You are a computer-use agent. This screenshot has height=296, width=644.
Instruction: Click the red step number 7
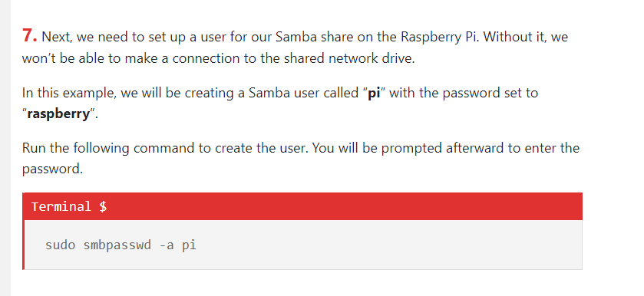pyautogui.click(x=30, y=36)
